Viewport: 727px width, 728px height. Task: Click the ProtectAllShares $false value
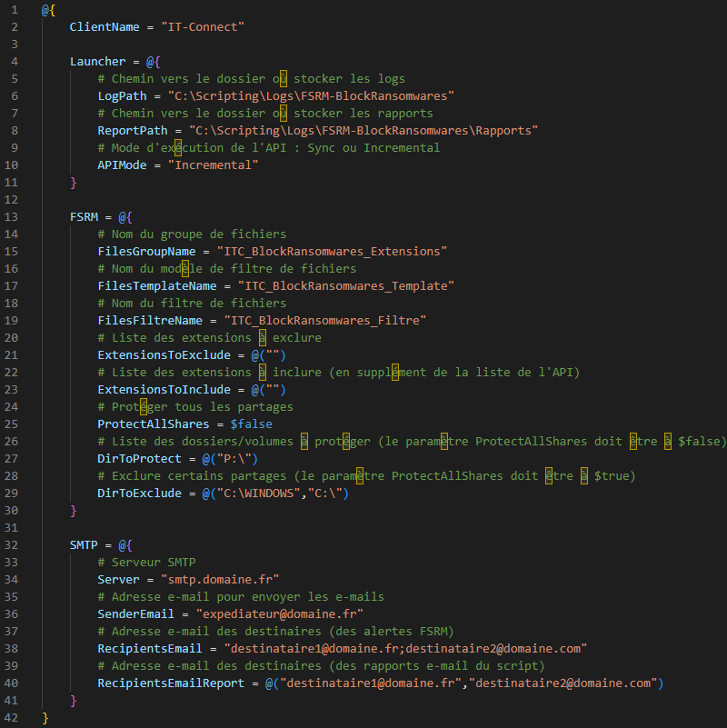251,424
